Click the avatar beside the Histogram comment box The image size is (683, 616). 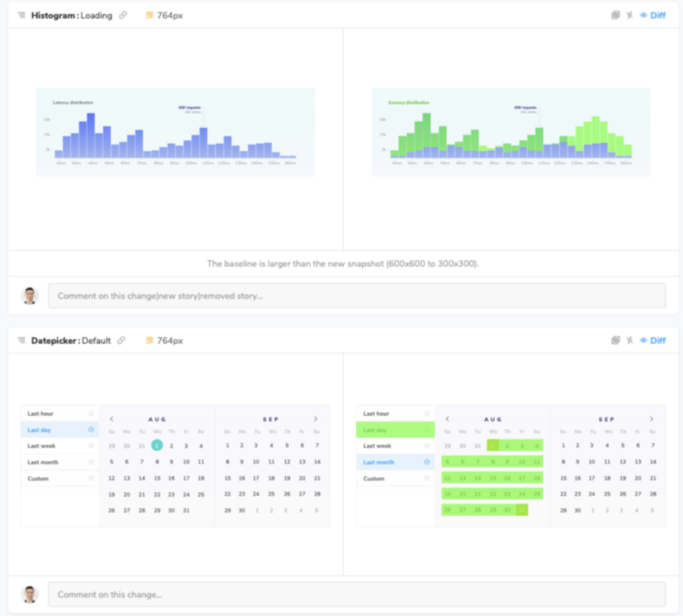pyautogui.click(x=30, y=295)
